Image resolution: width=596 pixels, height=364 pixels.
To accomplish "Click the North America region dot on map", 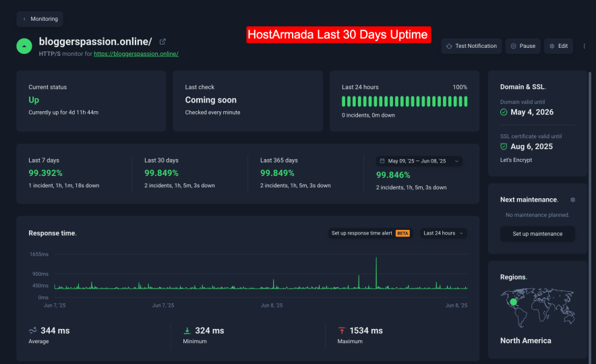I will coord(514,302).
